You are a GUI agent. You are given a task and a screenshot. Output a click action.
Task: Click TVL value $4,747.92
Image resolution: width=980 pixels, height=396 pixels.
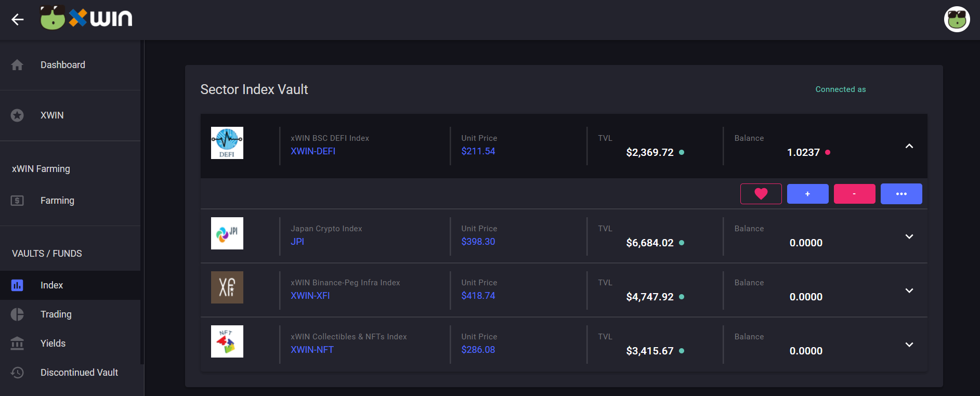point(650,297)
